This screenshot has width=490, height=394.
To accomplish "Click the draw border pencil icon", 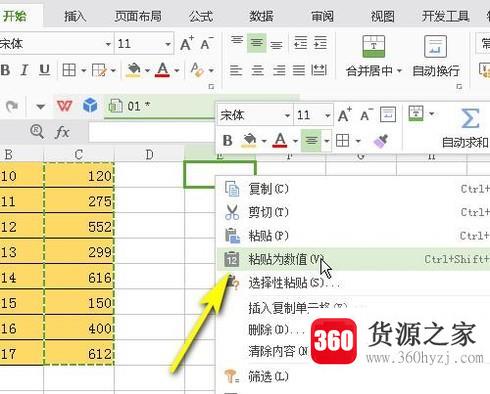I will pyautogui.click(x=99, y=70).
